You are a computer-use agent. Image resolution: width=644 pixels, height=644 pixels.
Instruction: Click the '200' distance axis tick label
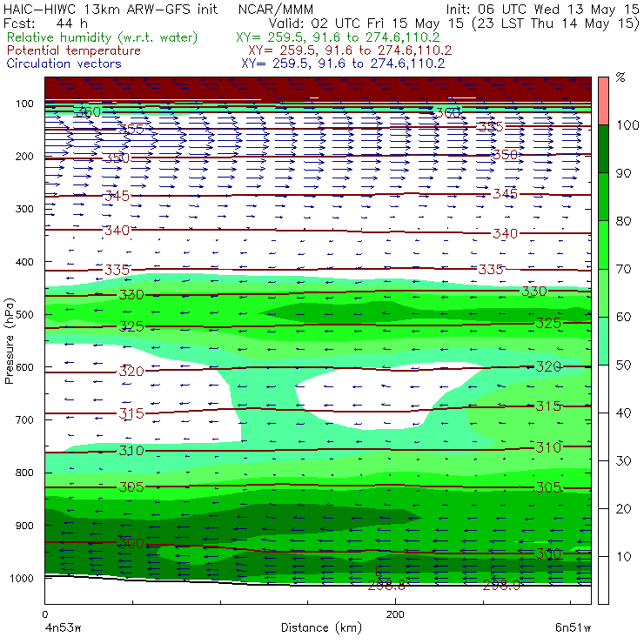tap(395, 614)
